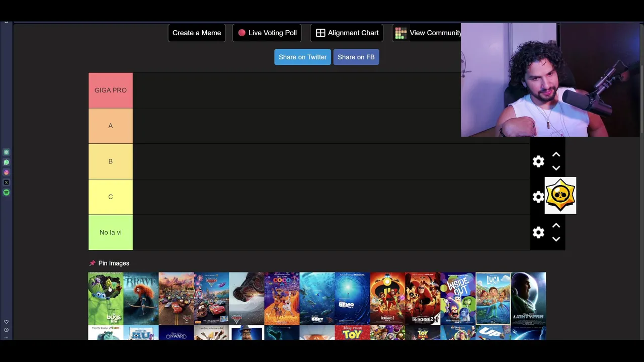
Task: Select the orange A tier label
Action: (x=111, y=126)
